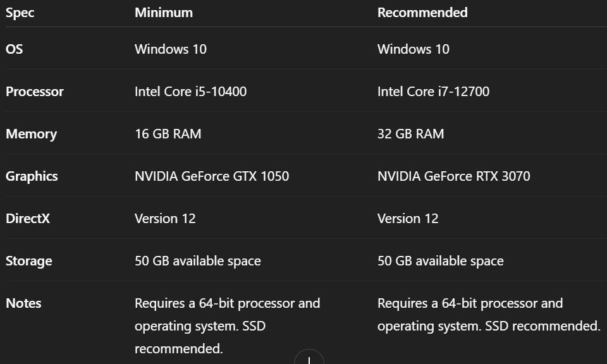This screenshot has height=364, width=607.
Task: Select minimum Windows 10 cell
Action: 171,49
